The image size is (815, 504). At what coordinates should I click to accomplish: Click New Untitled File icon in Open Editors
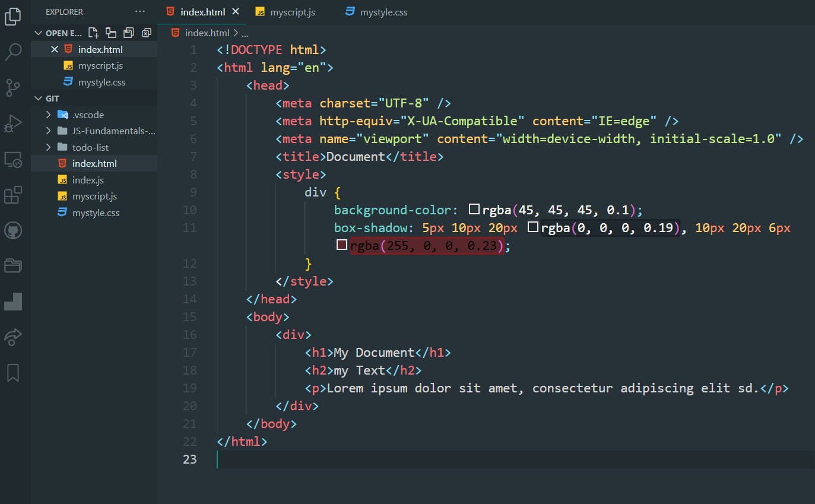93,33
